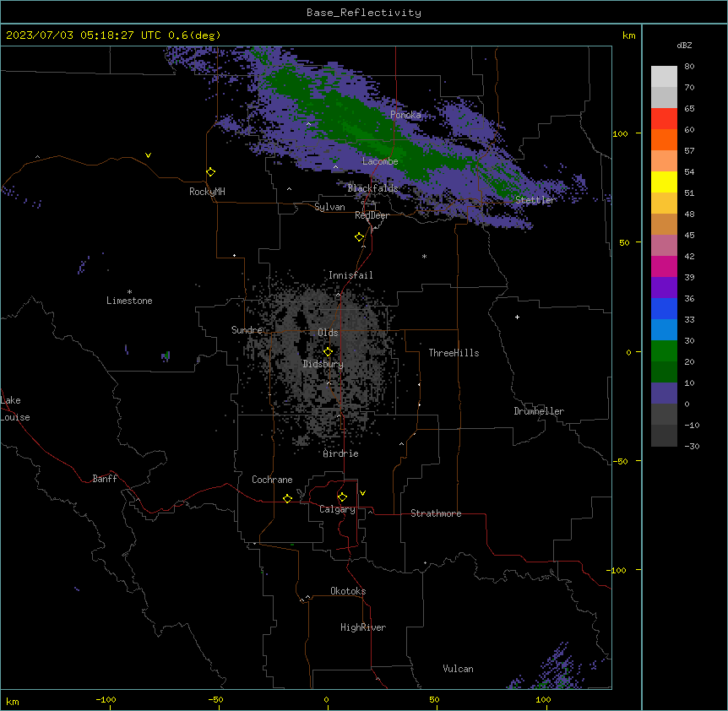Image resolution: width=728 pixels, height=711 pixels.
Task: Click the Okotoks label
Action: click(348, 591)
